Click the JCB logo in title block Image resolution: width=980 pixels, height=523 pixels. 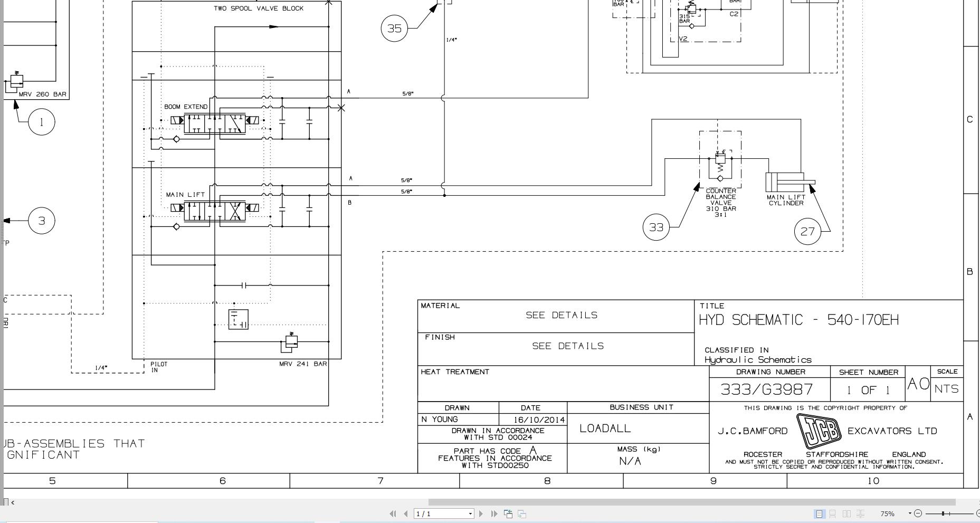tap(818, 431)
